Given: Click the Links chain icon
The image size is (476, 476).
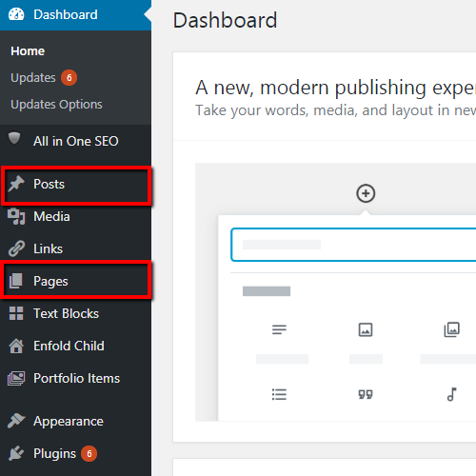Looking at the screenshot, I should tap(16, 248).
